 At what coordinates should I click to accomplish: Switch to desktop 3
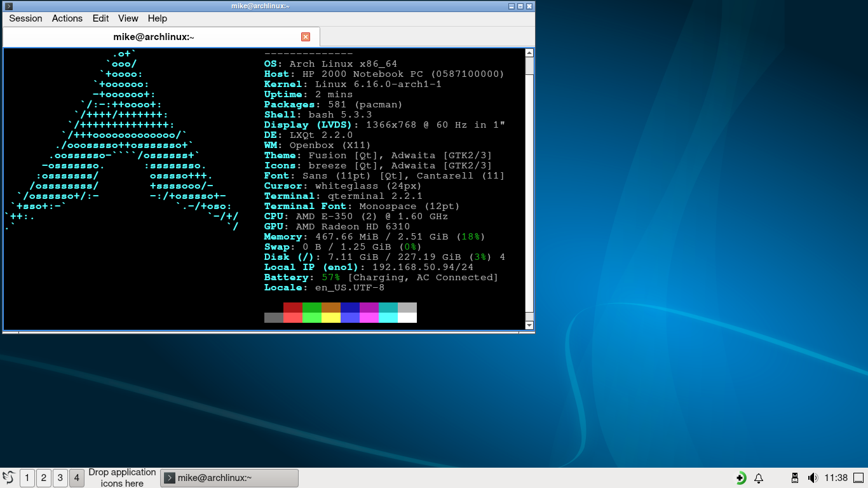point(60,478)
